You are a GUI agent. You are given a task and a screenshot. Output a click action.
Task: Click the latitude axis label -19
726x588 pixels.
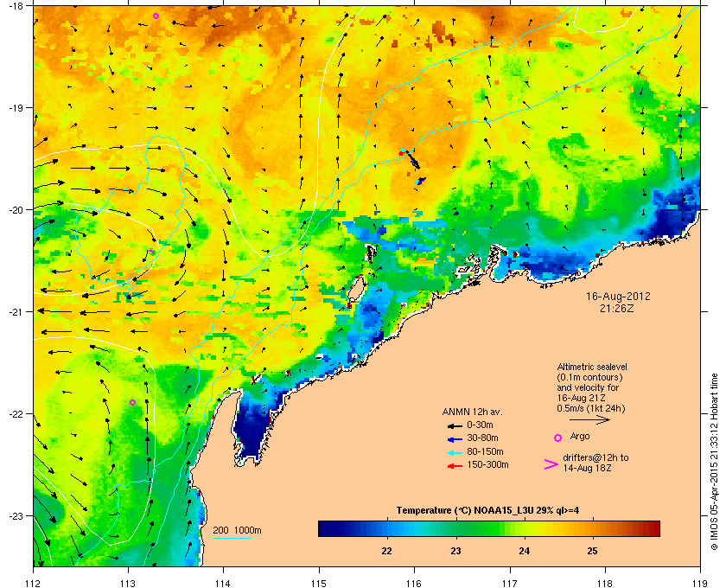point(16,108)
